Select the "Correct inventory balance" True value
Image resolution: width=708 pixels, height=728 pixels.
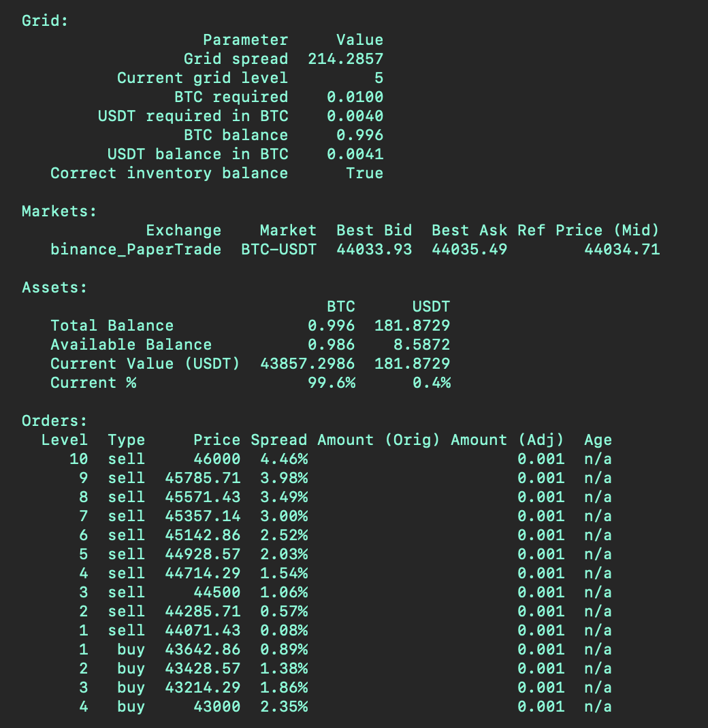pos(364,173)
